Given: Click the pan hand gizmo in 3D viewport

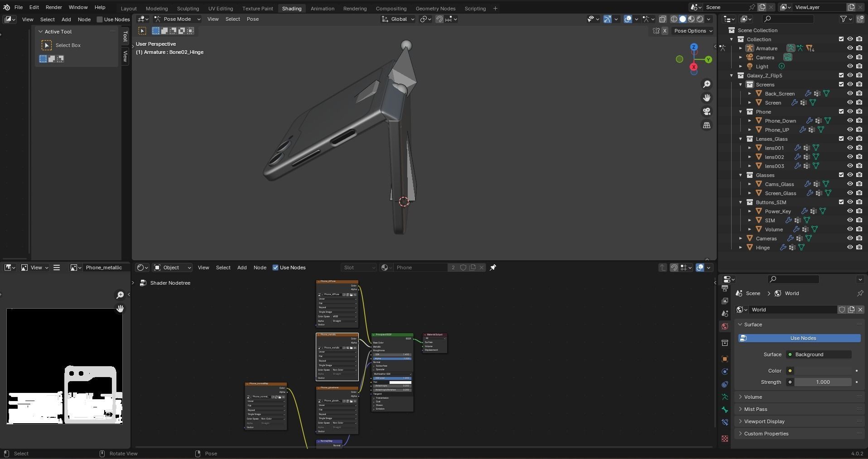Looking at the screenshot, I should coord(707,98).
